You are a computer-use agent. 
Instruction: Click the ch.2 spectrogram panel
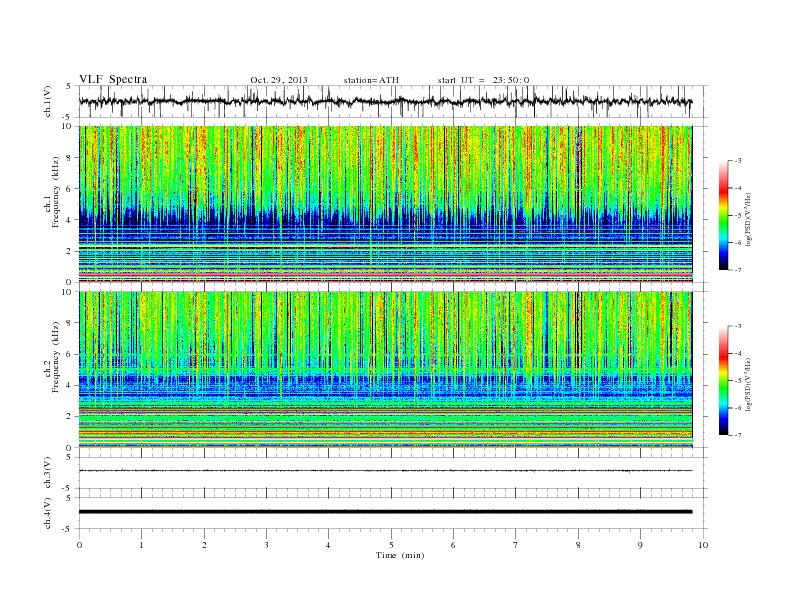coord(385,370)
